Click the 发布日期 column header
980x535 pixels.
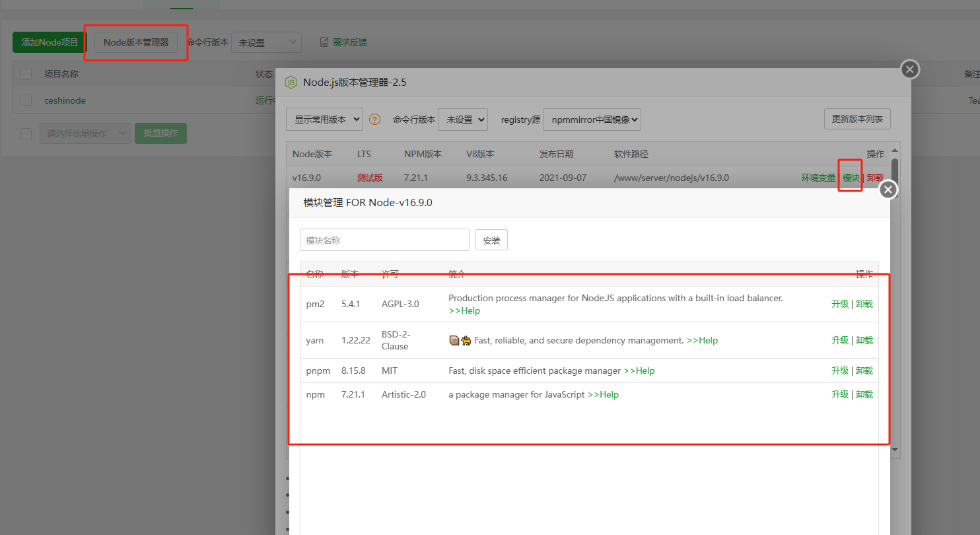(x=557, y=154)
